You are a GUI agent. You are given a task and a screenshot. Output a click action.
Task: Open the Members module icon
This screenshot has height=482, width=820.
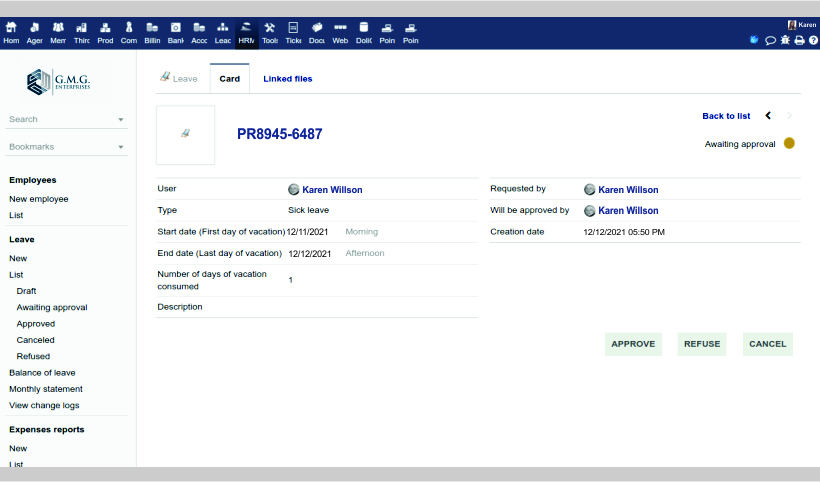[58, 33]
